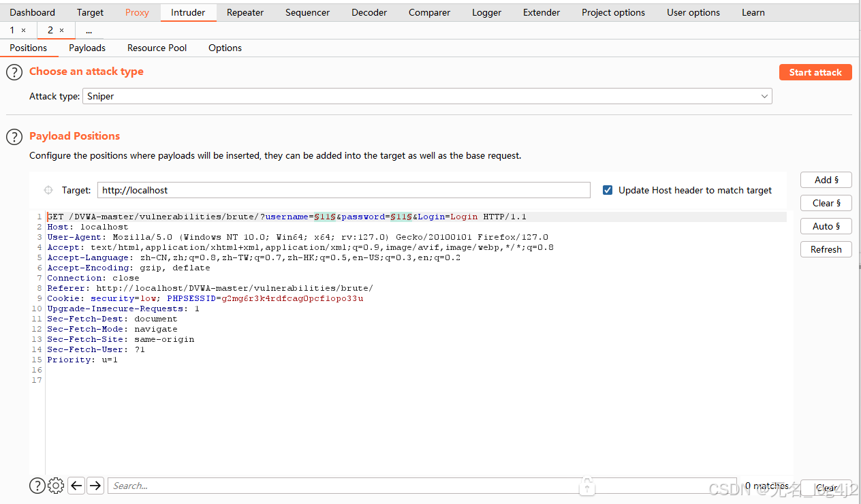Select the Intruder tab
Image resolution: width=861 pixels, height=504 pixels.
coord(189,12)
